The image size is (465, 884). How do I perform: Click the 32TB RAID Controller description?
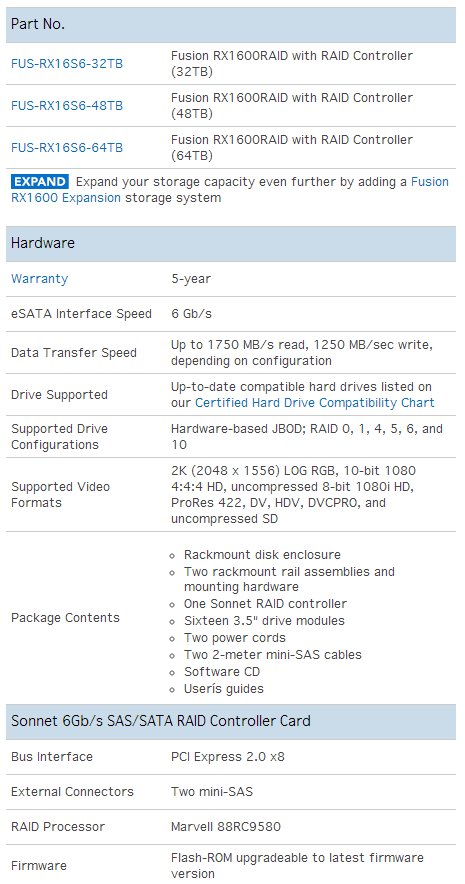pos(292,64)
